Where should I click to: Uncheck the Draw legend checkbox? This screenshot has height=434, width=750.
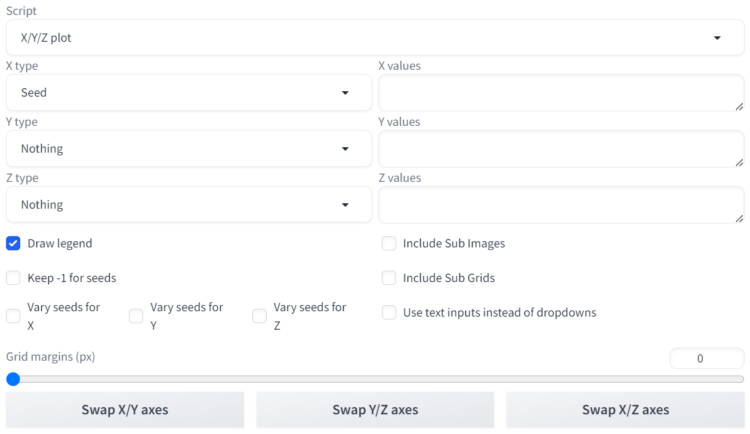tap(13, 244)
